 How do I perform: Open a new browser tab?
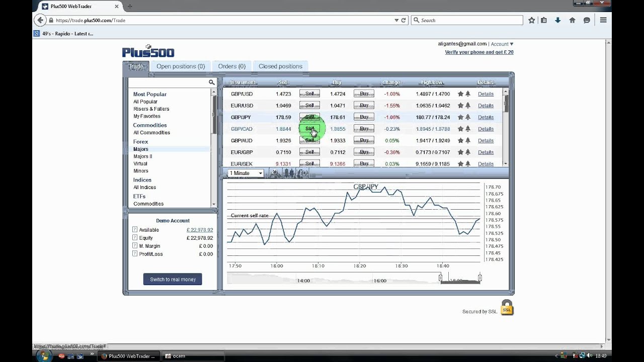click(x=130, y=6)
